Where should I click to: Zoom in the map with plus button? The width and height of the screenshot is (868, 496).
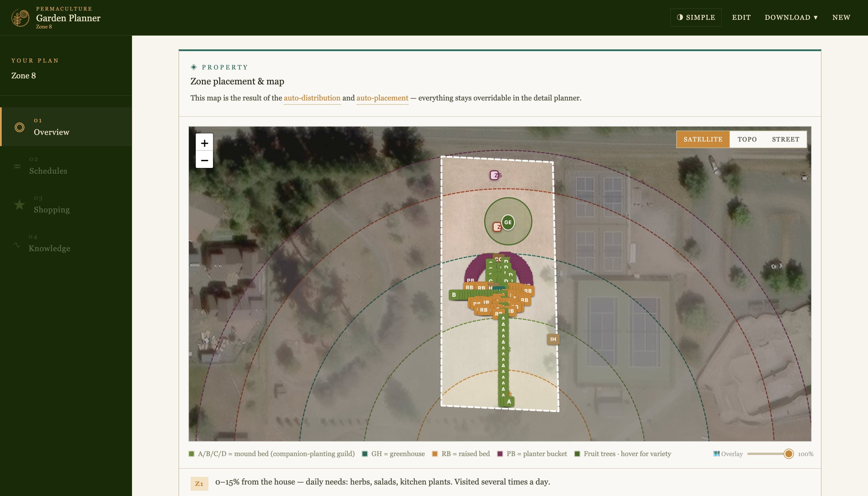pyautogui.click(x=204, y=143)
